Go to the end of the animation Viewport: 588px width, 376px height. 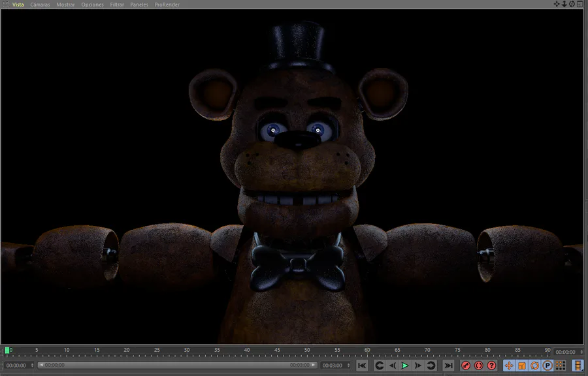[448, 366]
